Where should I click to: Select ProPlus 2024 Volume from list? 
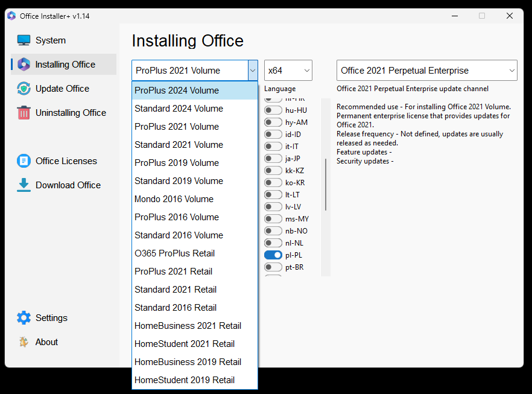click(195, 91)
